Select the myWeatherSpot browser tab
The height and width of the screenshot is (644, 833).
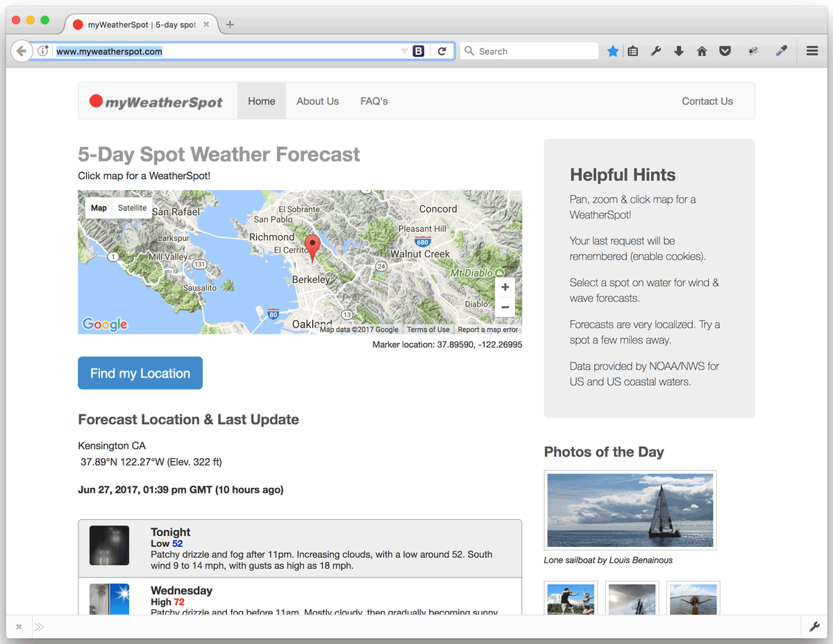point(142,24)
